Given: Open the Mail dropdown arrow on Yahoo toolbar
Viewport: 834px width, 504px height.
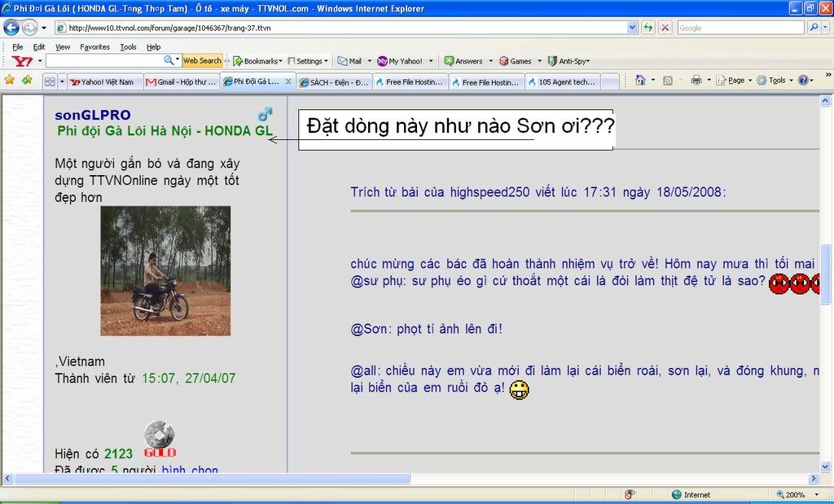Looking at the screenshot, I should click(370, 61).
